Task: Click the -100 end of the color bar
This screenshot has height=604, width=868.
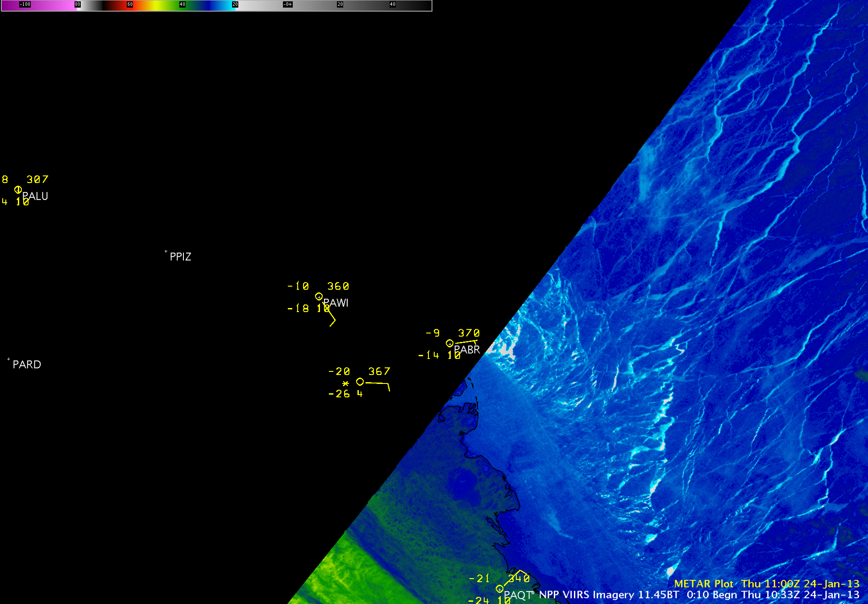Action: pyautogui.click(x=25, y=4)
